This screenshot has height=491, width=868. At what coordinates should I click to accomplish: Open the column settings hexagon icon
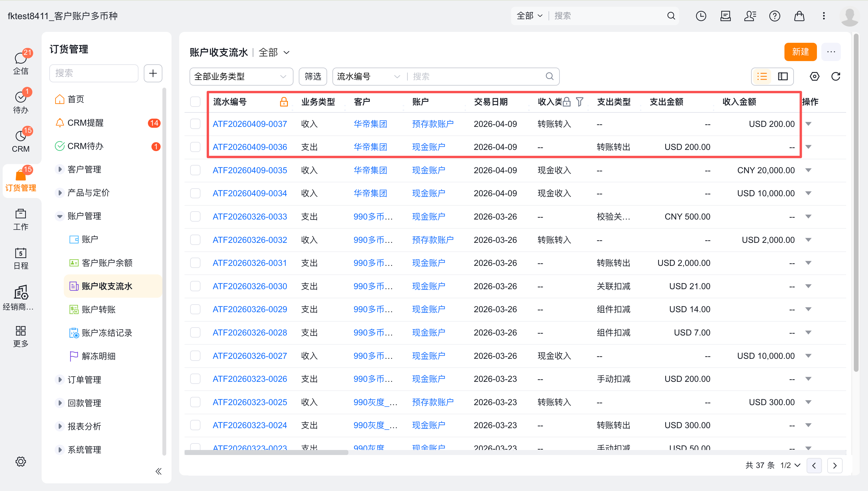click(x=814, y=76)
